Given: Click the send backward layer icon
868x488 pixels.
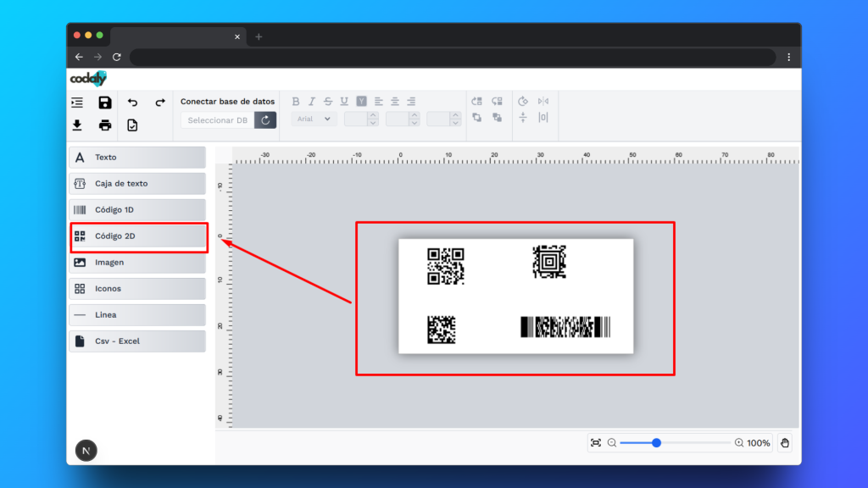Looking at the screenshot, I should click(497, 102).
